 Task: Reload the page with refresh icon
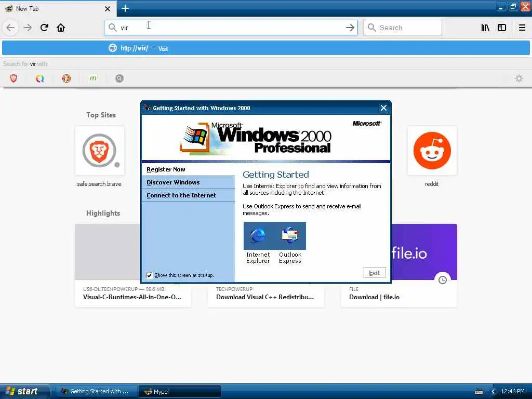click(x=45, y=28)
